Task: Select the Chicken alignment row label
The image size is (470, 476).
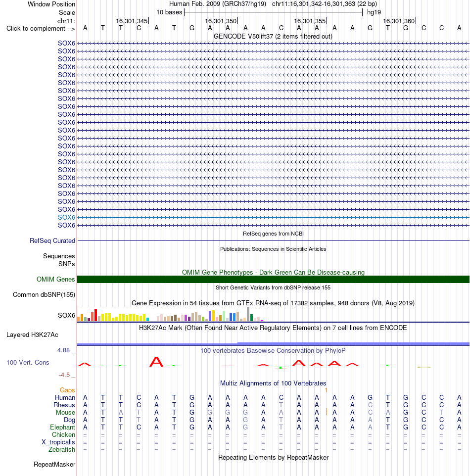Action: (63, 435)
